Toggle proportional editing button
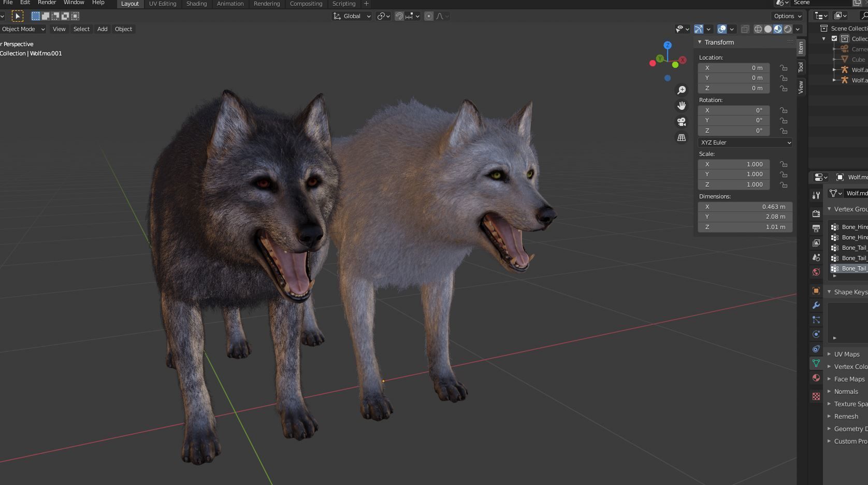 pos(429,16)
